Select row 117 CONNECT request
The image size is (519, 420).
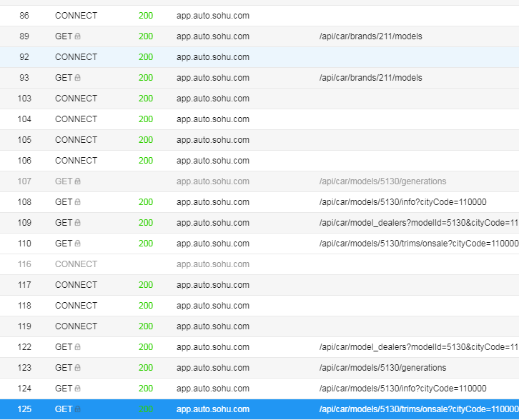(259, 285)
